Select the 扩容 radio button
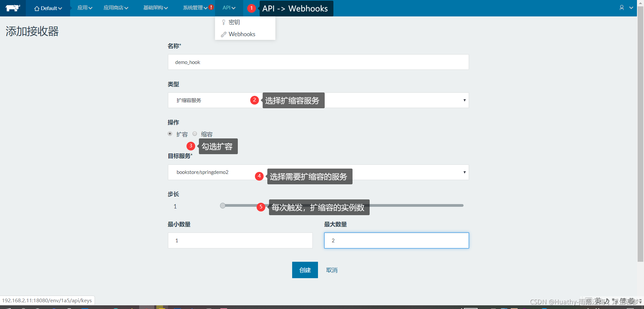 [170, 134]
